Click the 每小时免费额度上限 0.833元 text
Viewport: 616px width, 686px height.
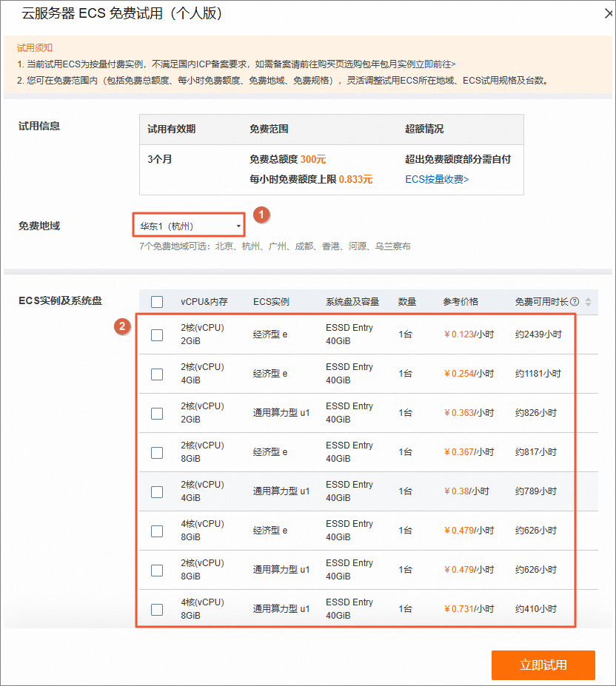click(x=311, y=179)
